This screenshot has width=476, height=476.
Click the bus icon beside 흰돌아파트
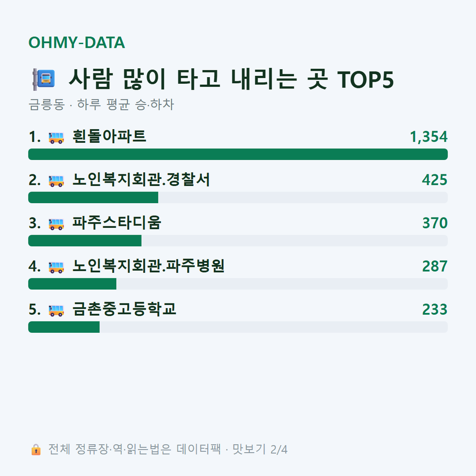(56, 138)
